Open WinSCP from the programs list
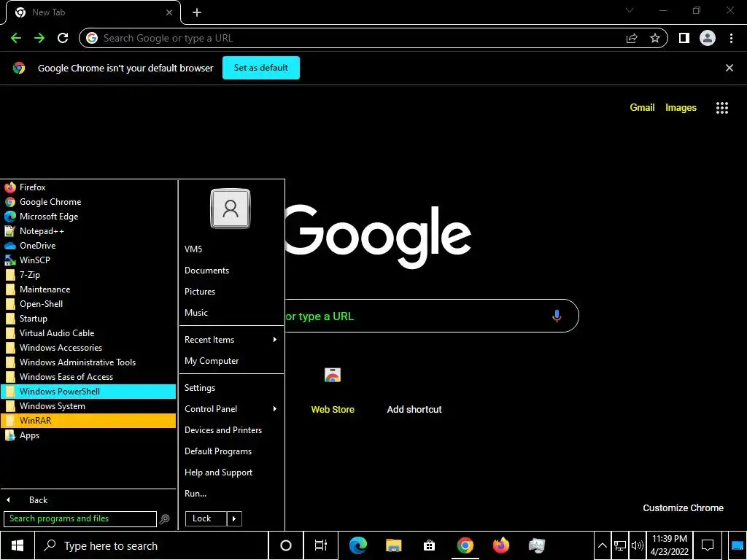This screenshot has height=560, width=747. click(x=88, y=260)
